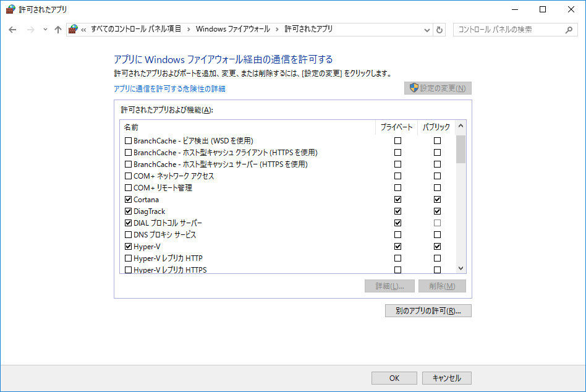Open the recent locations dropdown arrow

click(x=45, y=30)
